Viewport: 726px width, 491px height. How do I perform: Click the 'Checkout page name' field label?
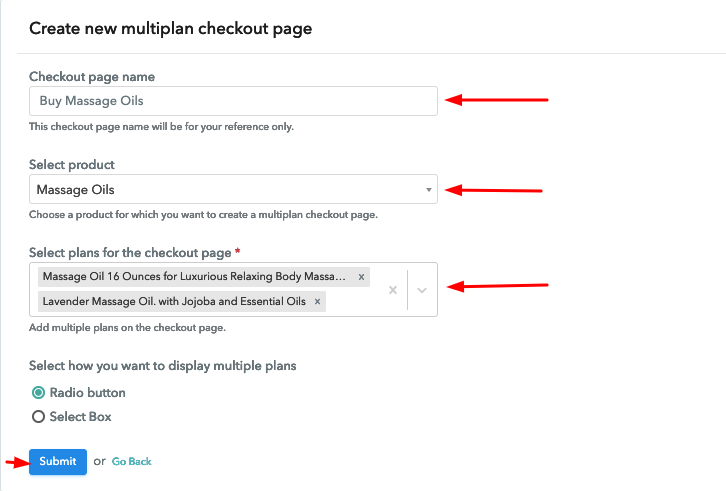tap(92, 76)
